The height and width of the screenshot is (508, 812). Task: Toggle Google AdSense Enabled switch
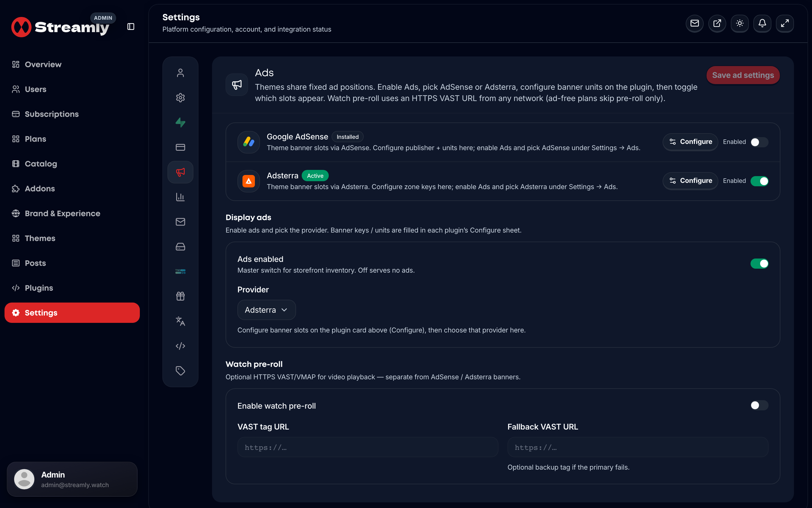759,142
